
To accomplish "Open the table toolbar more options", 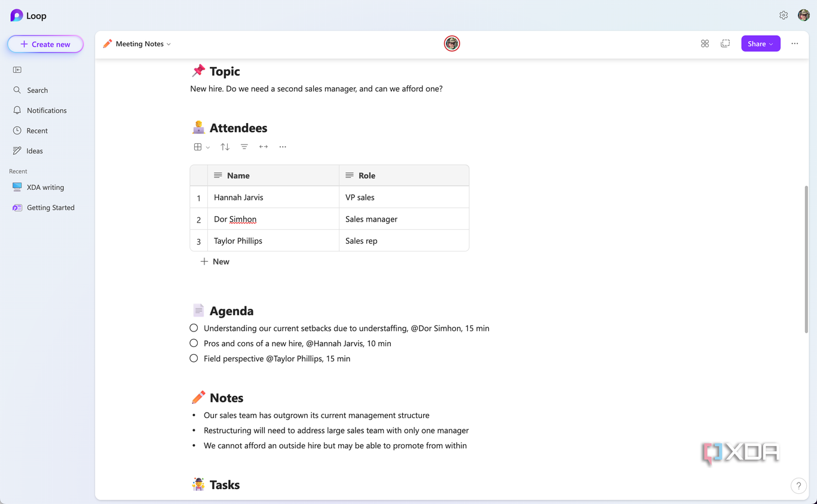I will (x=283, y=147).
